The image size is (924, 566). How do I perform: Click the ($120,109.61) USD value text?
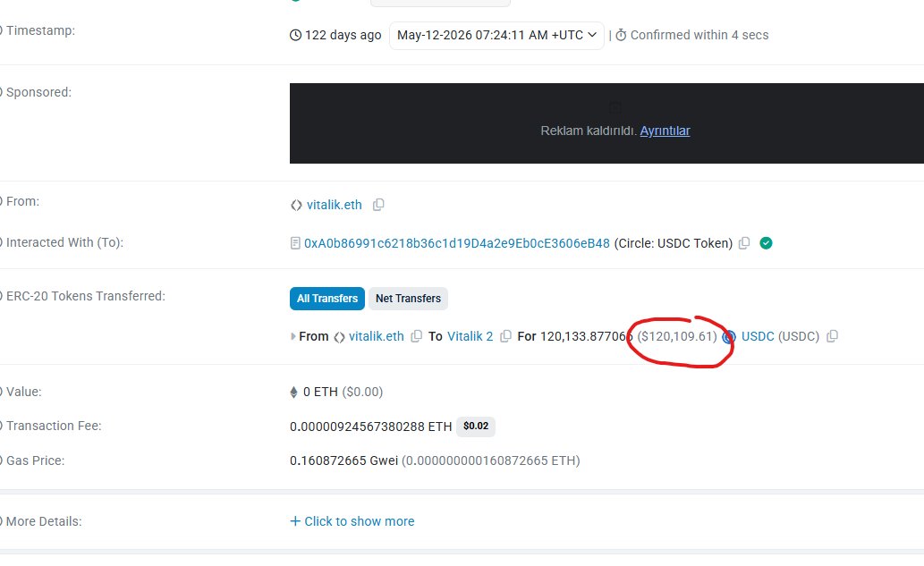pyautogui.click(x=677, y=336)
